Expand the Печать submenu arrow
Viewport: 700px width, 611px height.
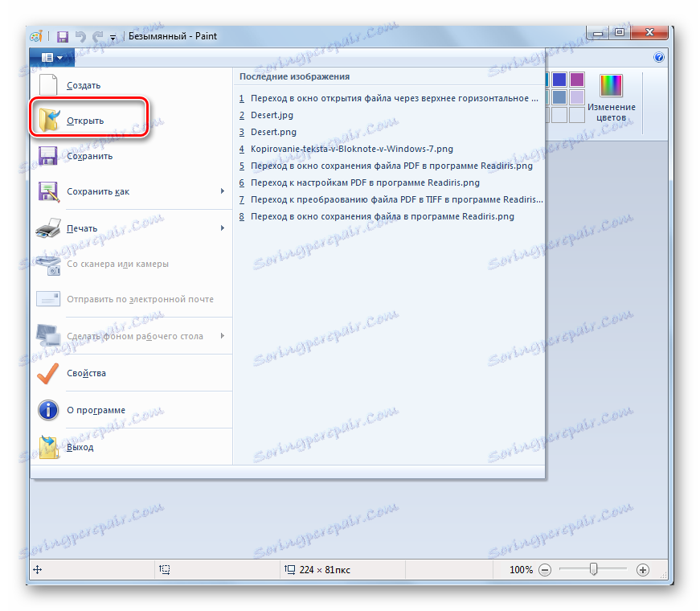click(223, 228)
